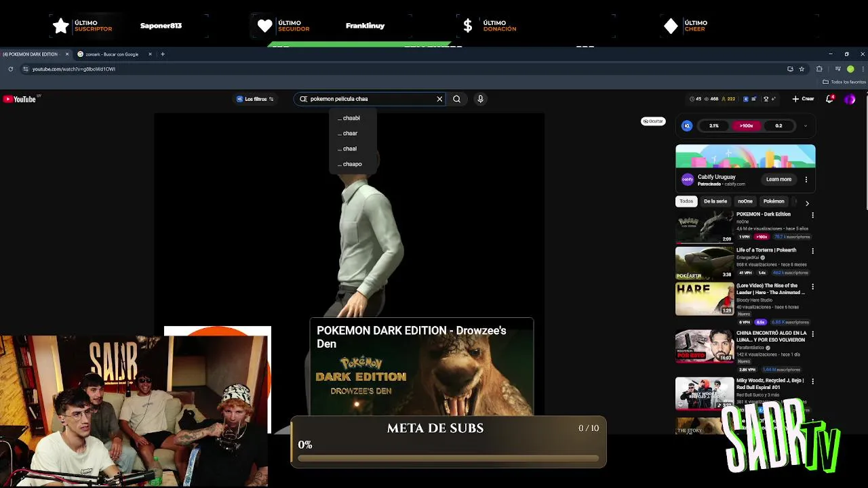868x488 pixels.
Task: Click the screen-cast icon in the address bar
Action: coord(790,69)
